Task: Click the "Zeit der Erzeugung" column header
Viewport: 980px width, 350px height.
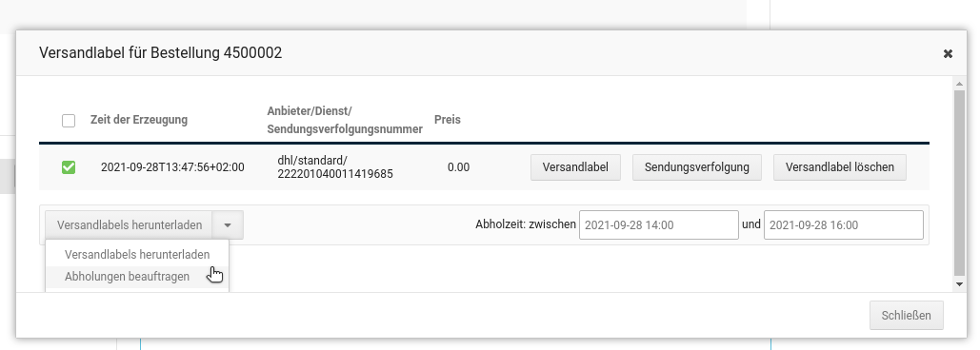Action: (139, 120)
